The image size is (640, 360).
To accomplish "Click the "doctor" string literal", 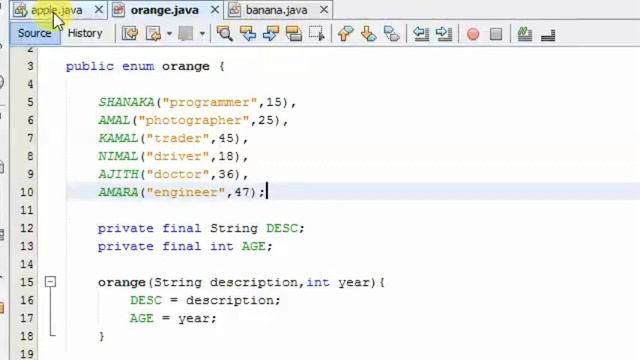I will 178,174.
